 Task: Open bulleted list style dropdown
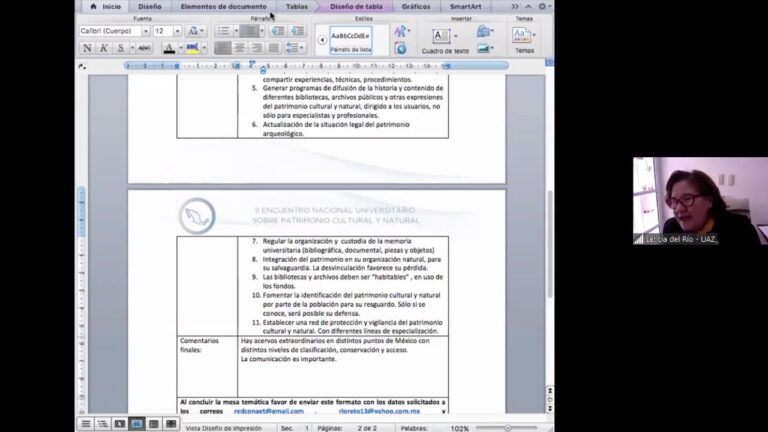(236, 31)
